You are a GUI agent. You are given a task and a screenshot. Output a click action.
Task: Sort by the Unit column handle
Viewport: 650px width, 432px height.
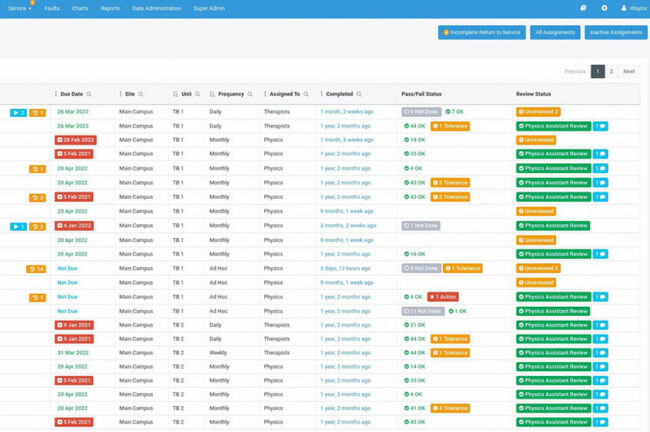pos(175,94)
